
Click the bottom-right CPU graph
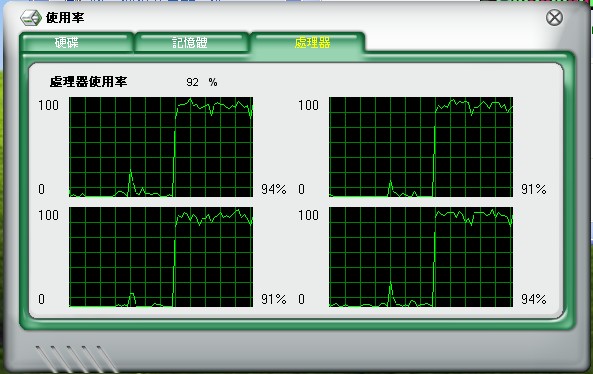point(421,257)
